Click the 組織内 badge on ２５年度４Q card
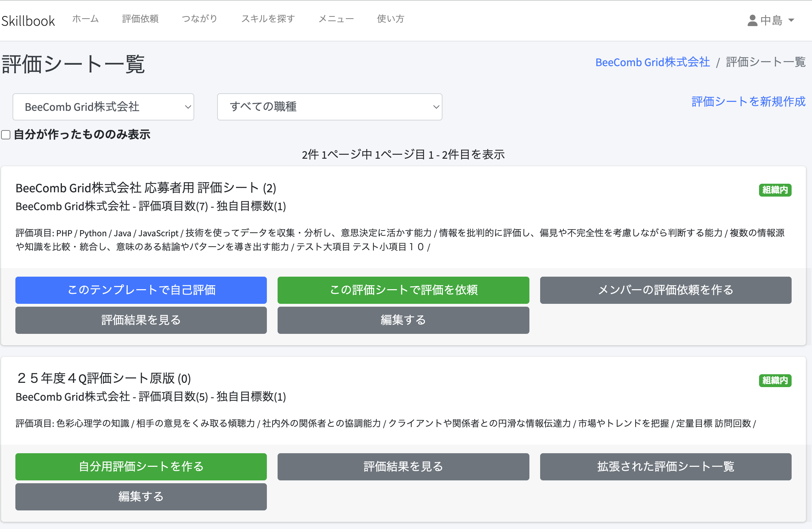This screenshot has width=812, height=529. pos(775,380)
